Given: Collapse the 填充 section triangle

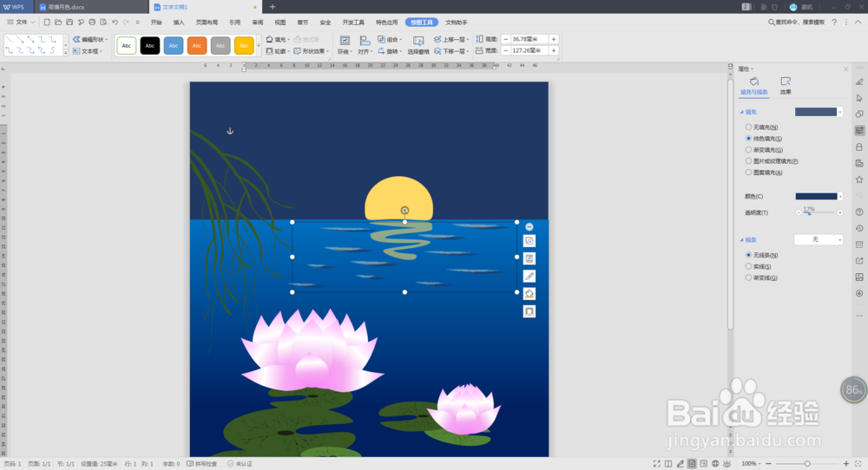Looking at the screenshot, I should (x=742, y=112).
